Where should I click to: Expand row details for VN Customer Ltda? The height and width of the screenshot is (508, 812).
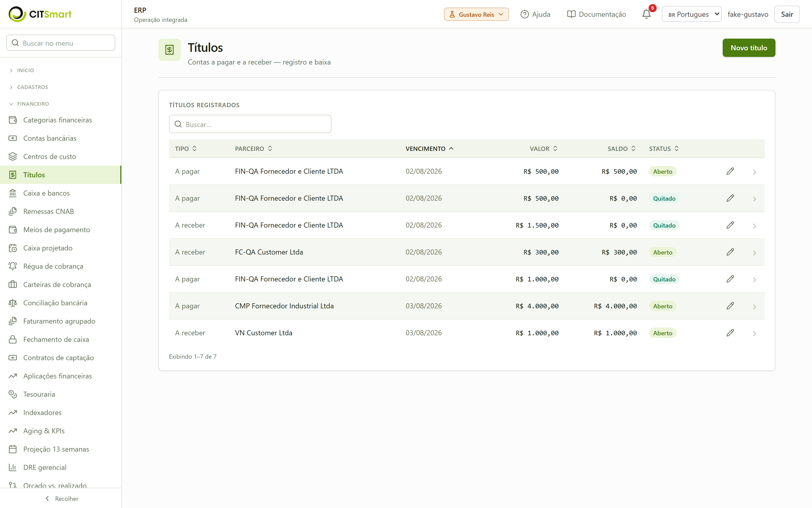754,333
